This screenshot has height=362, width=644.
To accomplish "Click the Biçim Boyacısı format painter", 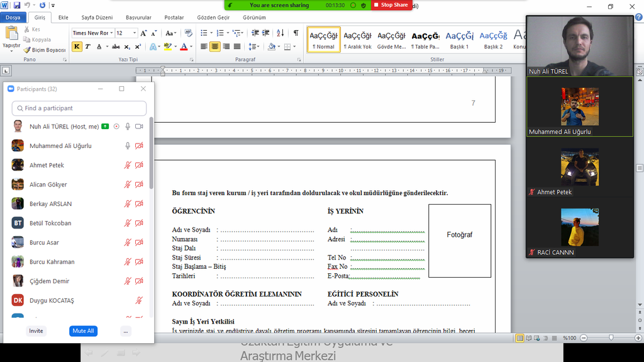I will click(45, 50).
